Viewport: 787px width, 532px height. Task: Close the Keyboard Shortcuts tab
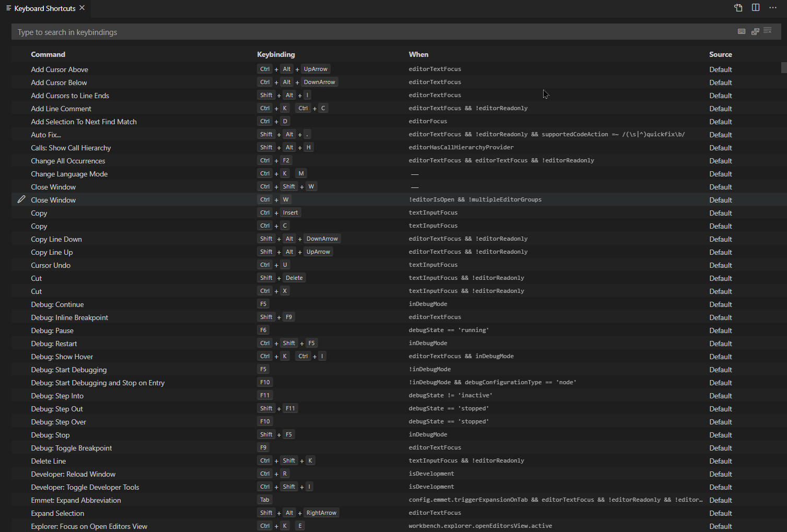81,8
